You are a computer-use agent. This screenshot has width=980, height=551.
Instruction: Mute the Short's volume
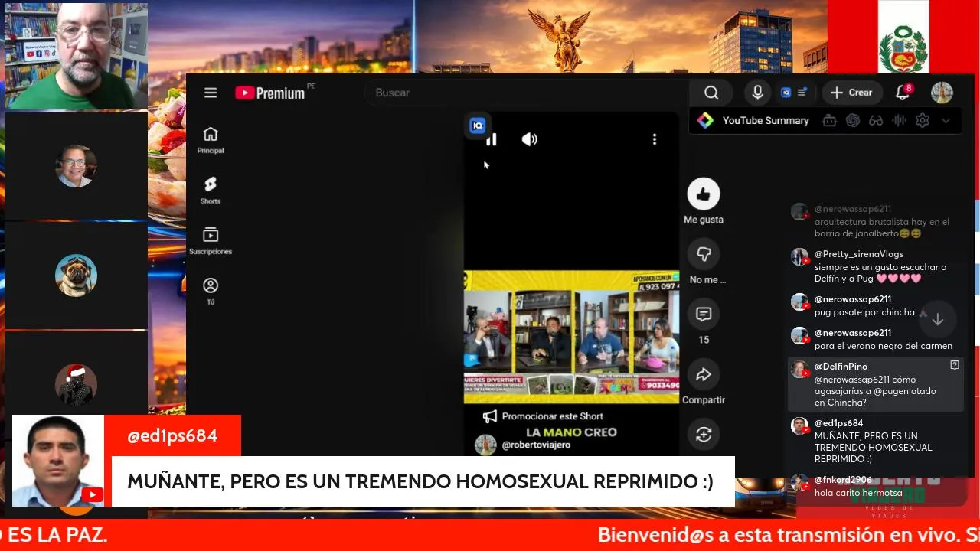coord(530,139)
